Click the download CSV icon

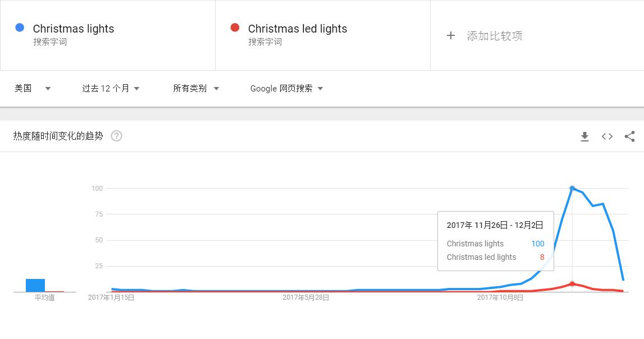tap(584, 136)
